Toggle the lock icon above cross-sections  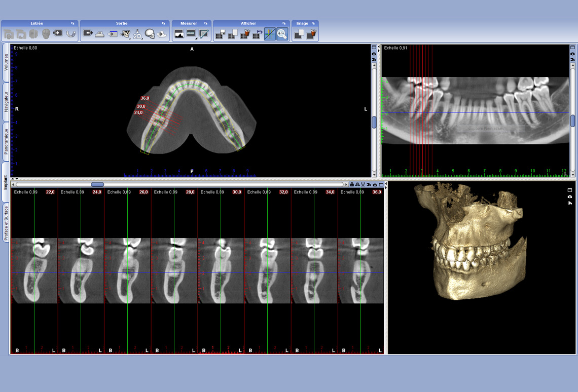[352, 184]
